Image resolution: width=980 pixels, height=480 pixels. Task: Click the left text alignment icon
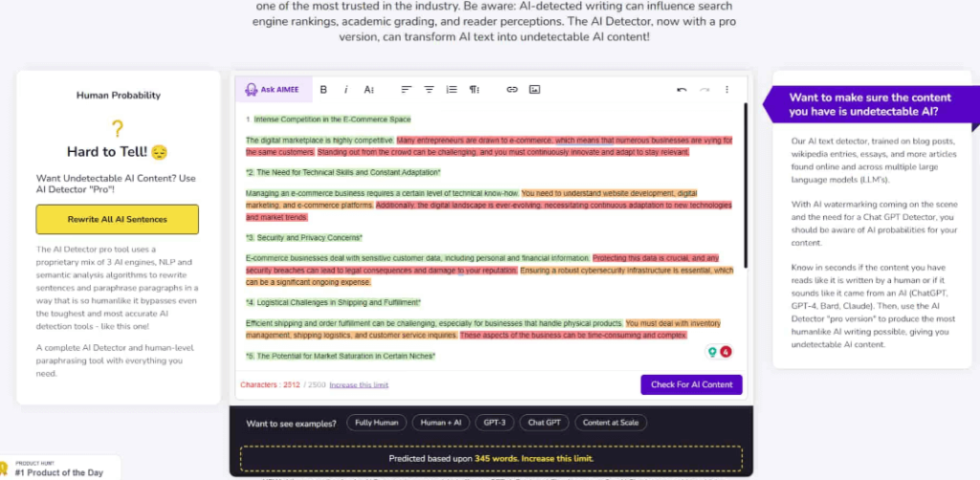coord(406,90)
